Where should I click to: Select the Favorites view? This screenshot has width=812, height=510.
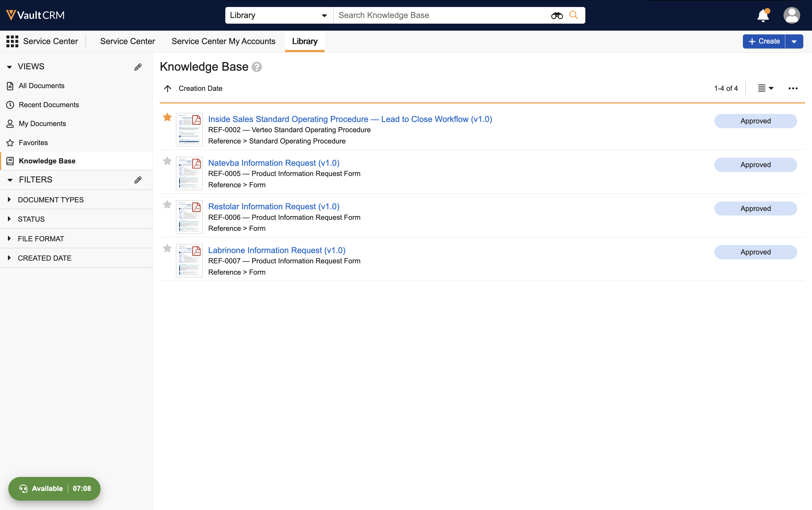(33, 143)
